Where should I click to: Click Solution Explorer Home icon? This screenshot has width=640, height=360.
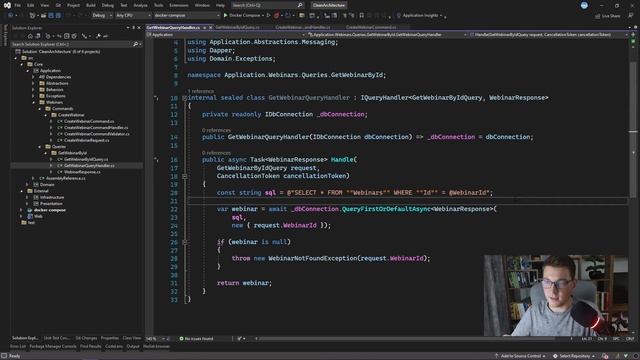coord(30,36)
